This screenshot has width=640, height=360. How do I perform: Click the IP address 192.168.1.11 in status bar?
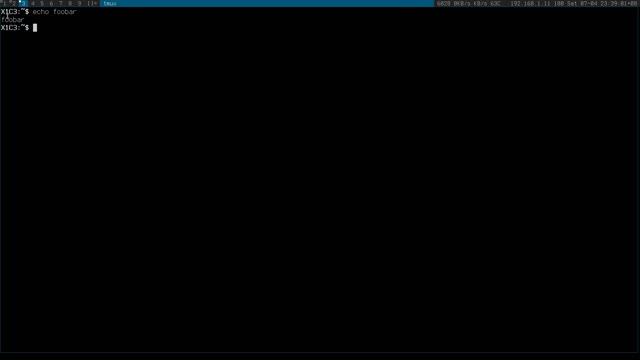[531, 3]
